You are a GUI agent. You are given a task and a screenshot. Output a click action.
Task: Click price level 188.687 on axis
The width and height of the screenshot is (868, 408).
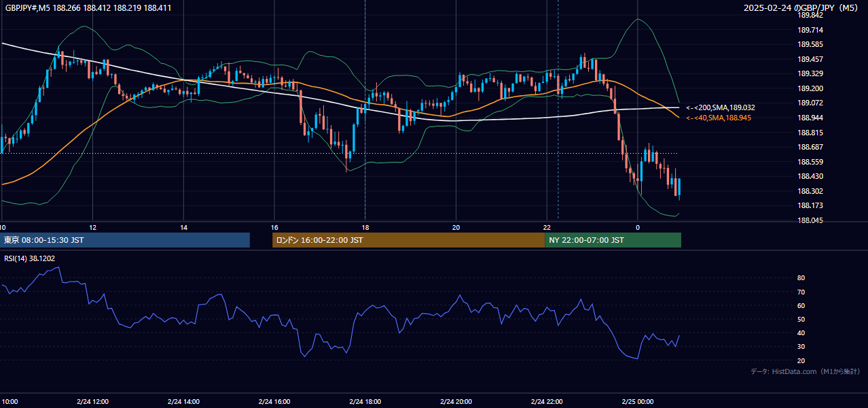(810, 147)
